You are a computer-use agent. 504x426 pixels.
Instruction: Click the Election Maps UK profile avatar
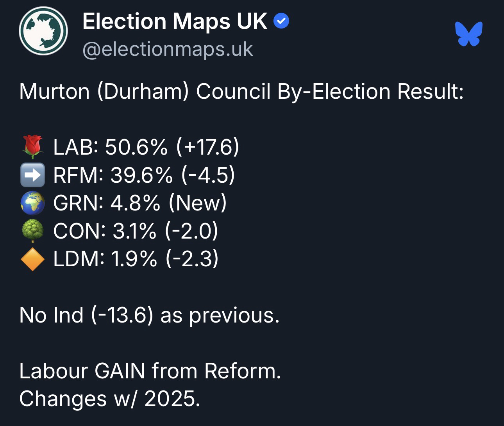[43, 31]
